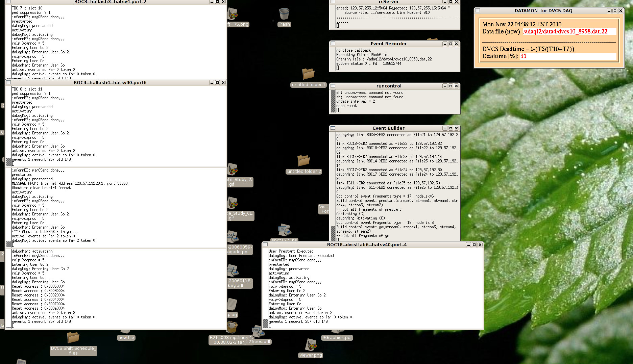Open the Trash desktop icon
The height and width of the screenshot is (364, 633).
pyautogui.click(x=284, y=14)
